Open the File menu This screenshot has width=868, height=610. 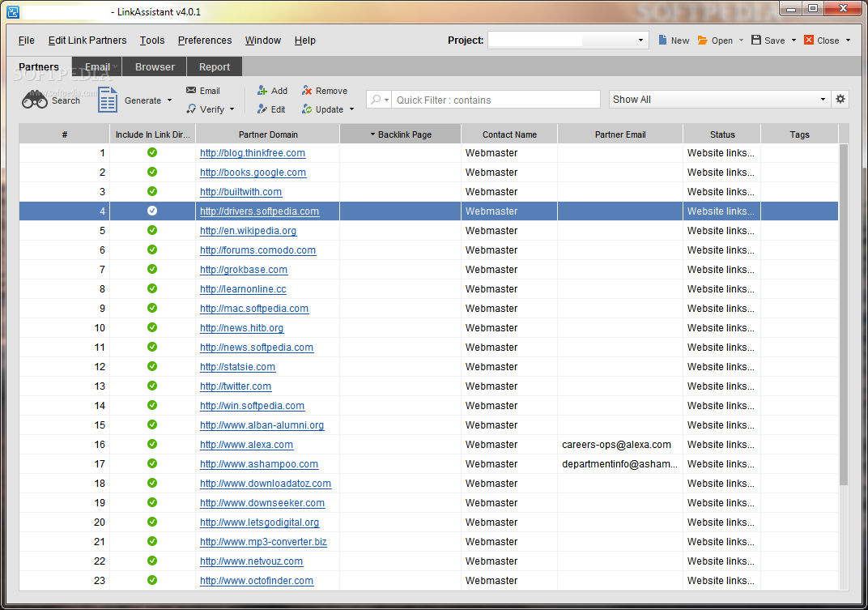tap(26, 40)
